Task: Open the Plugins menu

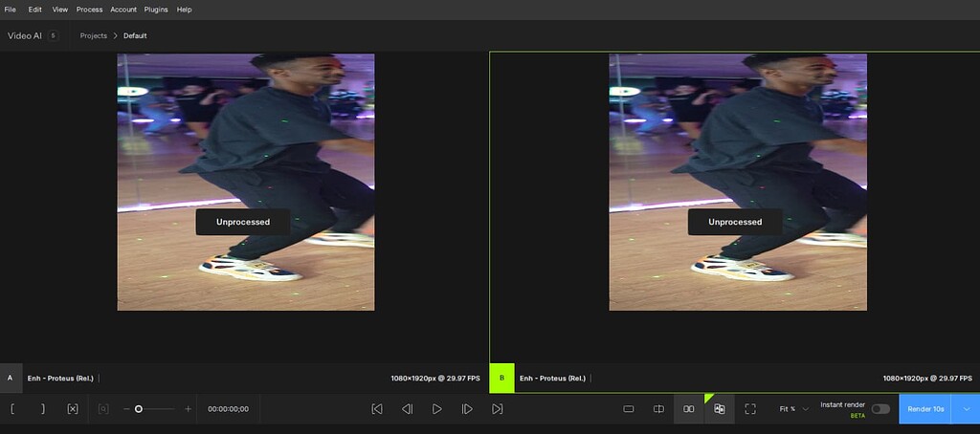Action: [x=156, y=10]
